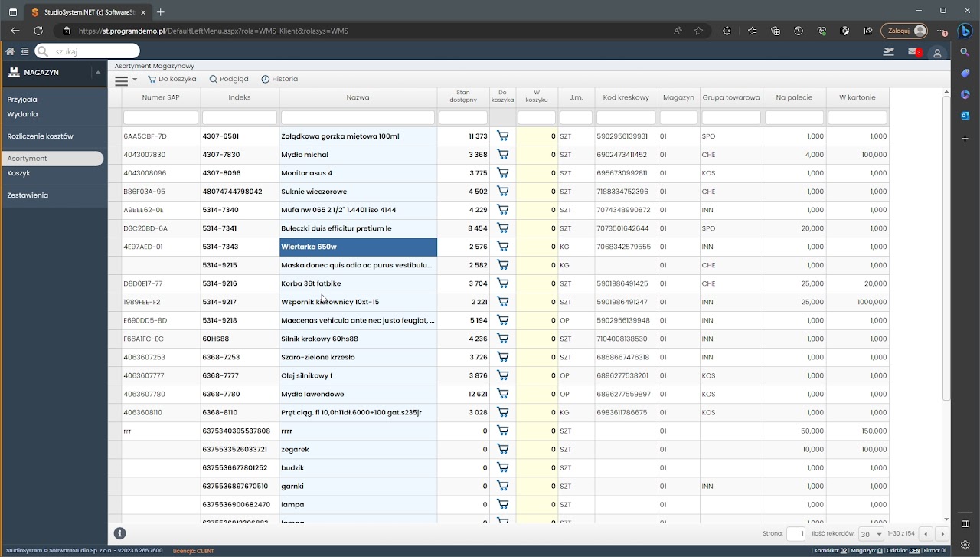Select Zestawienia in the sidebar menu
Viewport: 980px width, 557px height.
(x=28, y=195)
